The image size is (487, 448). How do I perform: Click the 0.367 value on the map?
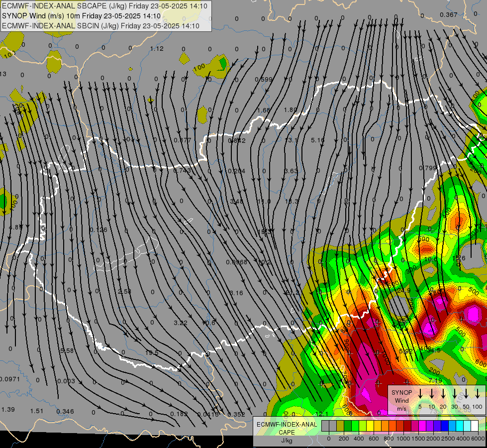[x=449, y=14]
